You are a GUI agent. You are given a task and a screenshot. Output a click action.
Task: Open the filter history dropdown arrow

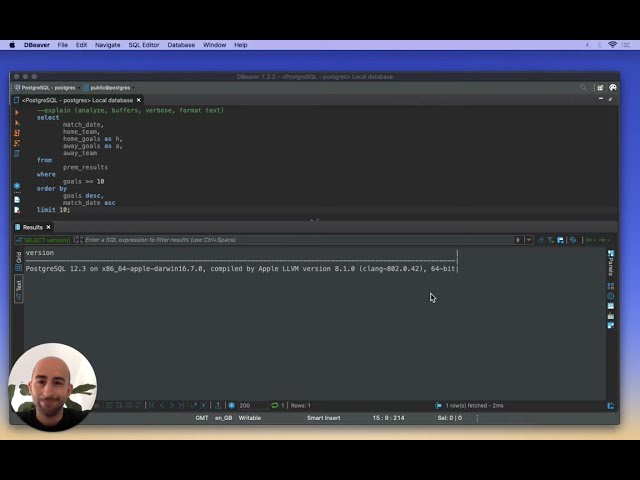529,240
